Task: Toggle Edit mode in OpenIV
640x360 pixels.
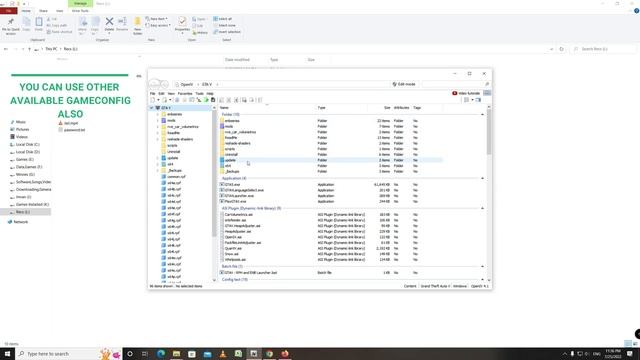Action: tap(404, 84)
